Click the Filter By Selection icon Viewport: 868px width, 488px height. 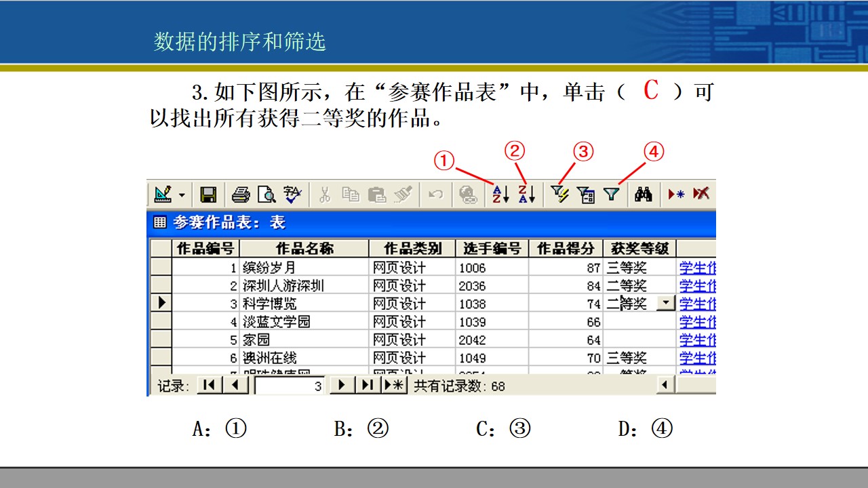(x=559, y=195)
